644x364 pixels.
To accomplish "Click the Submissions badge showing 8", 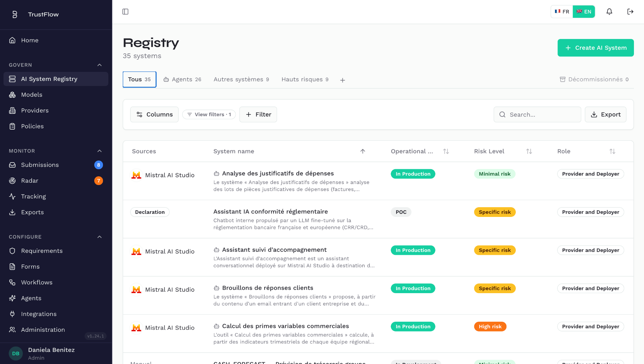I will [99, 165].
